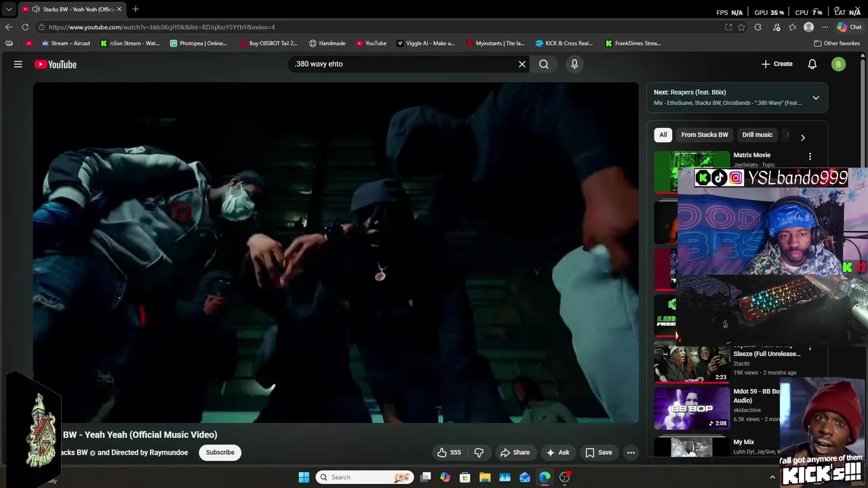868x488 pixels.
Task: Open the account avatar labeled B
Action: click(x=839, y=64)
